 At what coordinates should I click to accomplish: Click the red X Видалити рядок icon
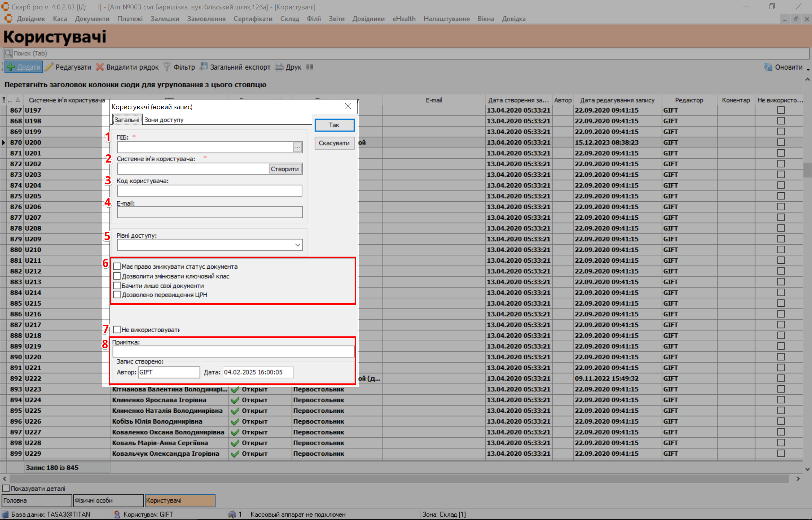click(x=100, y=67)
